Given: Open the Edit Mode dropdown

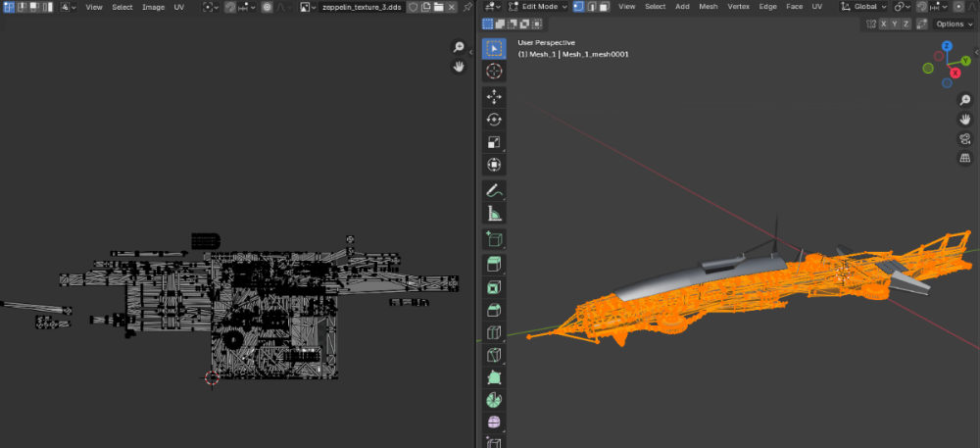Looking at the screenshot, I should click(538, 6).
